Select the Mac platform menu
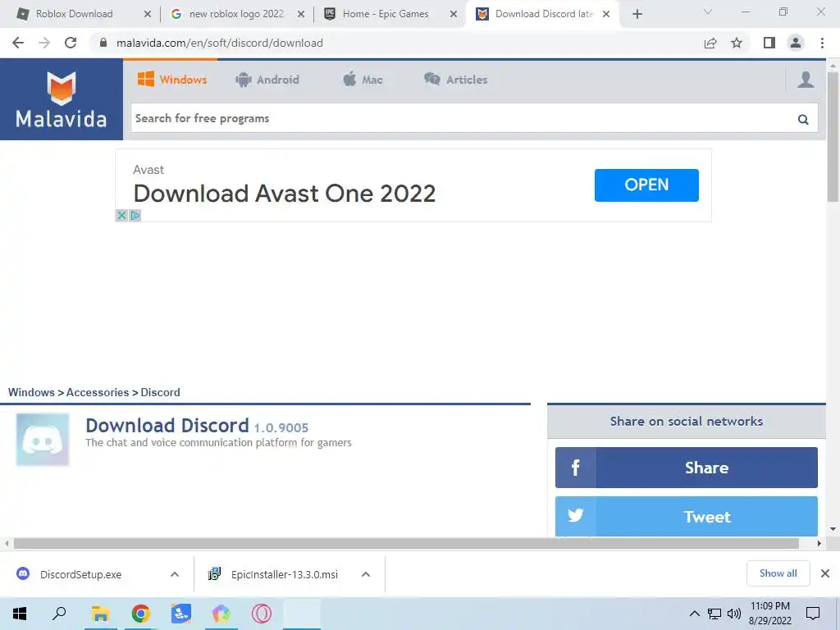Viewport: 840px width, 630px height. coord(363,80)
